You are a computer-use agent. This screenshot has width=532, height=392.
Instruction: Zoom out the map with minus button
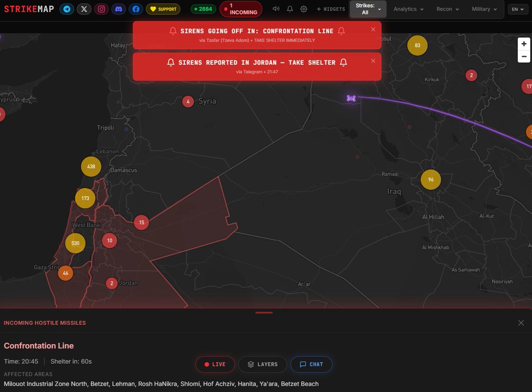pyautogui.click(x=524, y=56)
